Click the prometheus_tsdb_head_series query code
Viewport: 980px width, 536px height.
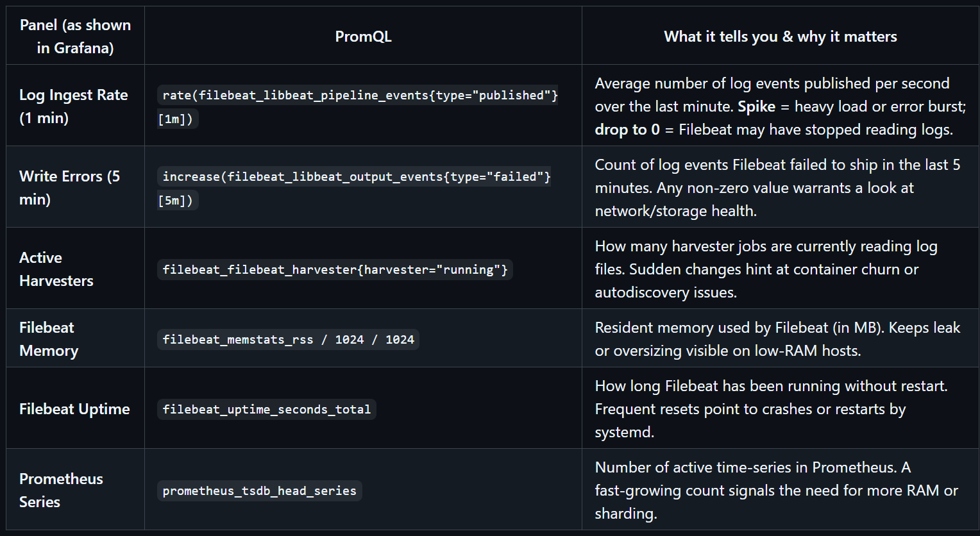(259, 491)
